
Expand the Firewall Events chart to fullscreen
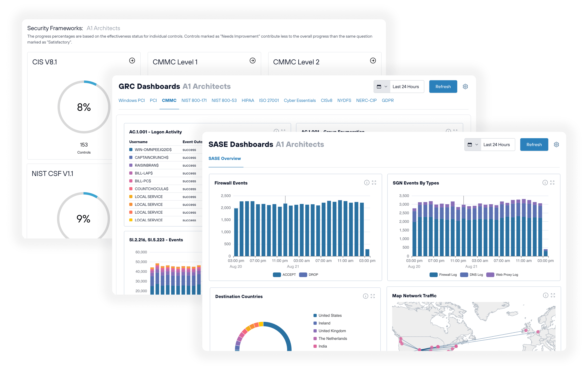pos(374,182)
